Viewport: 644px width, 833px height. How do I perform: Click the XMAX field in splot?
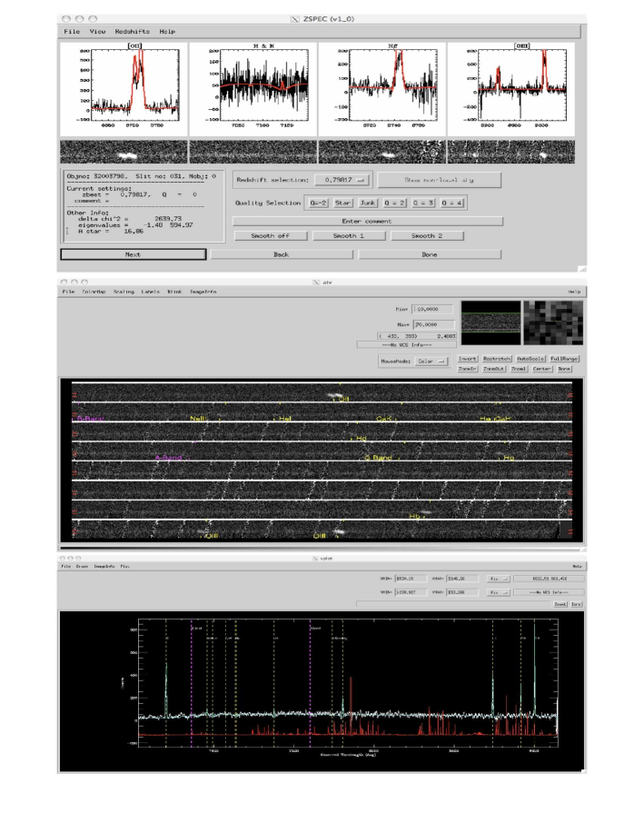click(461, 579)
